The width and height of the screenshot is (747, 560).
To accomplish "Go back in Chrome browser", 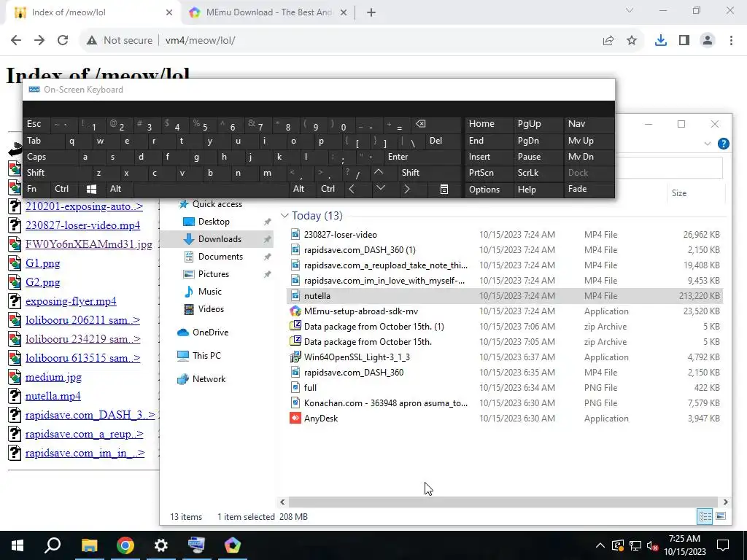I will click(16, 41).
